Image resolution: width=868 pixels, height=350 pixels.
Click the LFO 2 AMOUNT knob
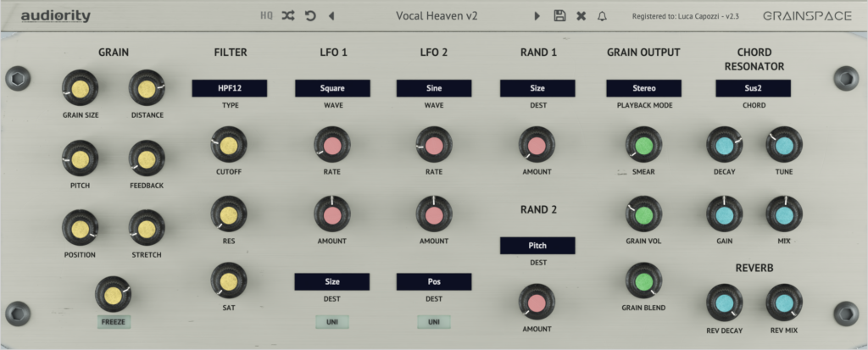[x=434, y=214]
